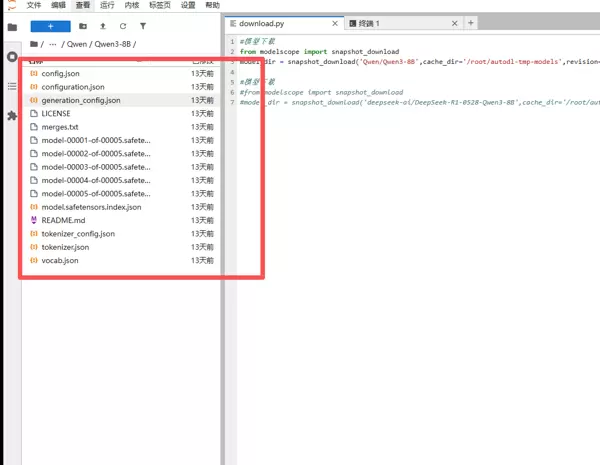The width and height of the screenshot is (600, 465).
Task: Go to Qwen folder in breadcrumb
Action: pos(77,44)
